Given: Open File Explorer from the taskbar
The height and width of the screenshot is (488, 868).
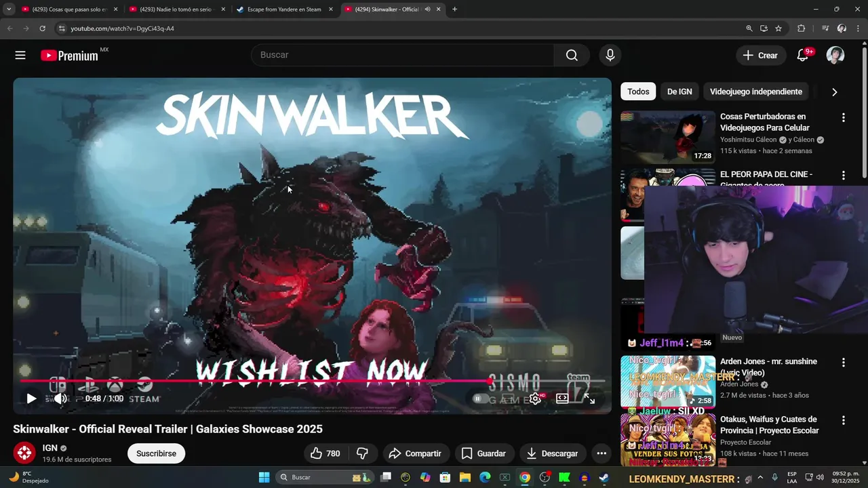Looking at the screenshot, I should click(465, 477).
